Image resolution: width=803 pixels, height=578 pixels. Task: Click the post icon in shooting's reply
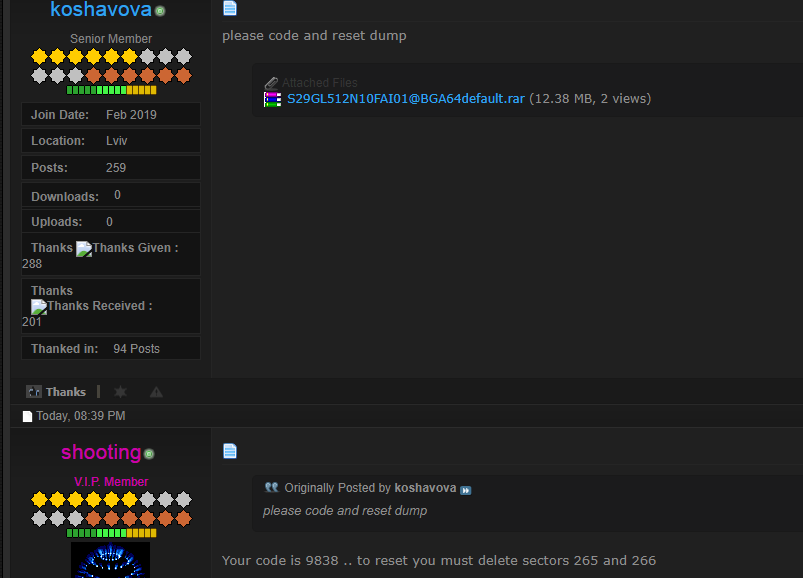[230, 451]
